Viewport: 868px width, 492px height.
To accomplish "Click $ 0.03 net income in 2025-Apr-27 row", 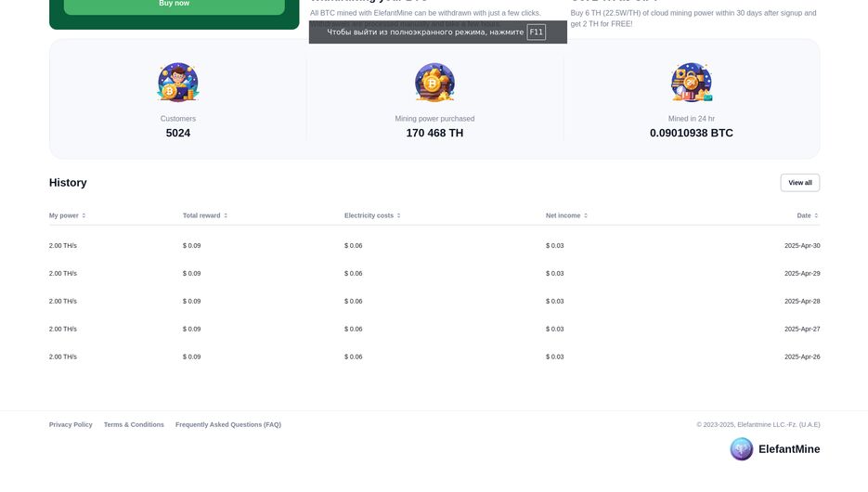I will tap(554, 329).
